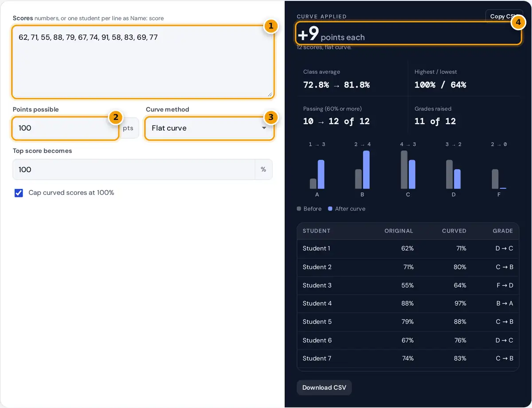This screenshot has height=408, width=532.
Task: Click the GRADE column header
Action: coord(503,231)
